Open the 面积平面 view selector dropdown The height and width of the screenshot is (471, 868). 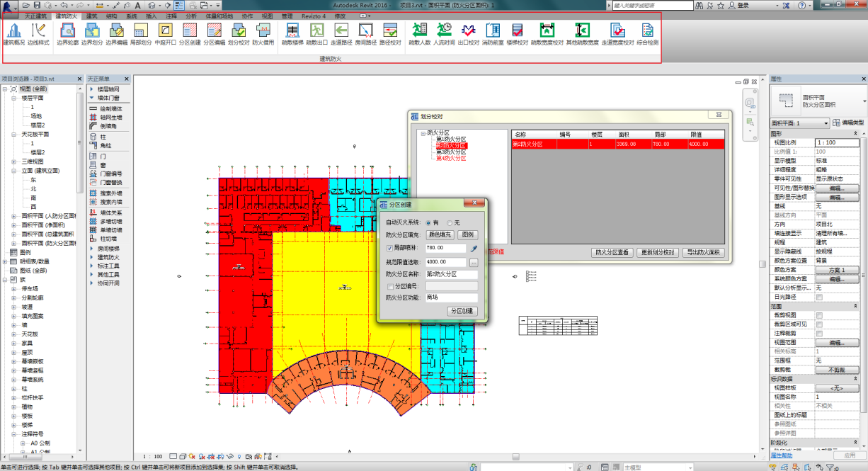825,123
